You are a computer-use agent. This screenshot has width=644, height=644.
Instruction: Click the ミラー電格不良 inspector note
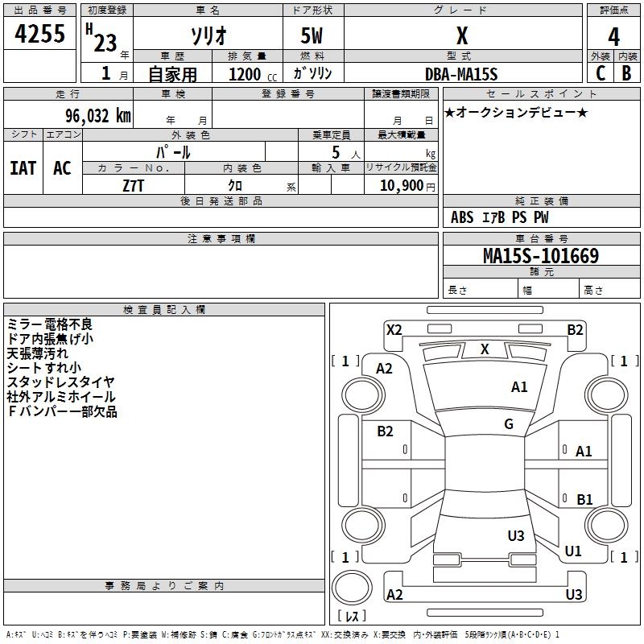(x=49, y=324)
